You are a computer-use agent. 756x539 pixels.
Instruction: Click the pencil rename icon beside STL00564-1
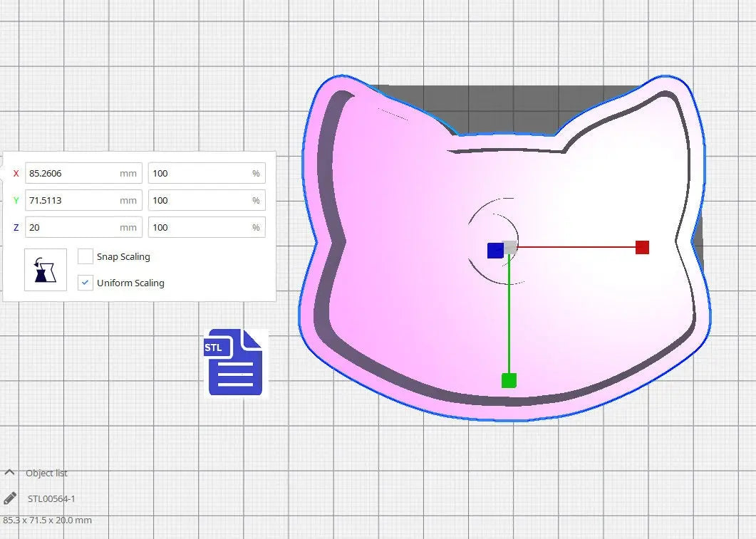point(10,498)
